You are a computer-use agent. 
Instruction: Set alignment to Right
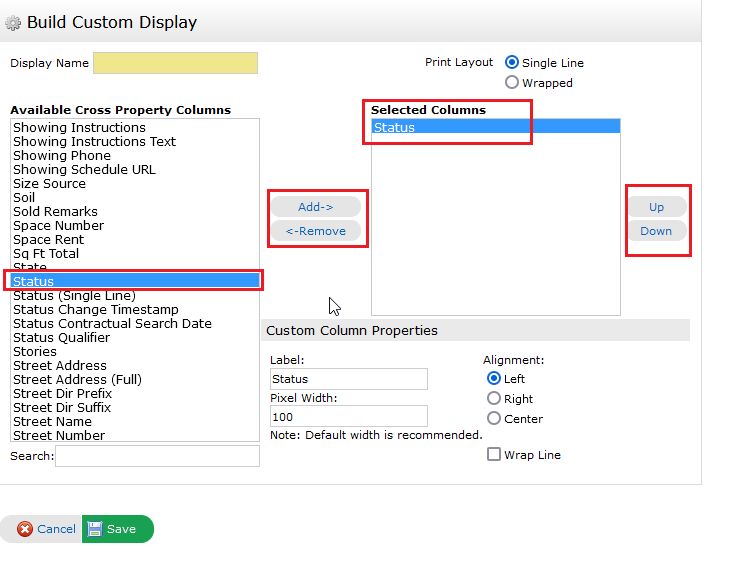pyautogui.click(x=493, y=398)
